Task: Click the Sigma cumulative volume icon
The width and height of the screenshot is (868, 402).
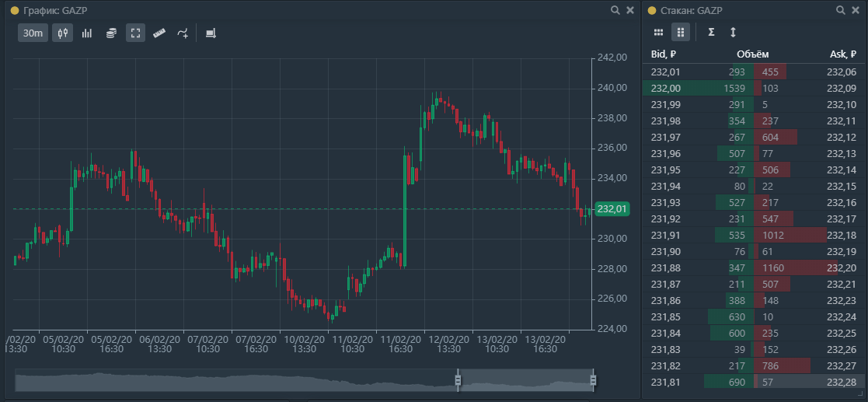Action: point(711,33)
